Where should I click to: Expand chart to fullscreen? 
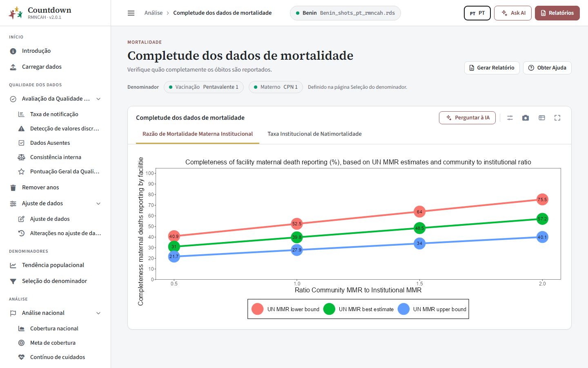557,118
